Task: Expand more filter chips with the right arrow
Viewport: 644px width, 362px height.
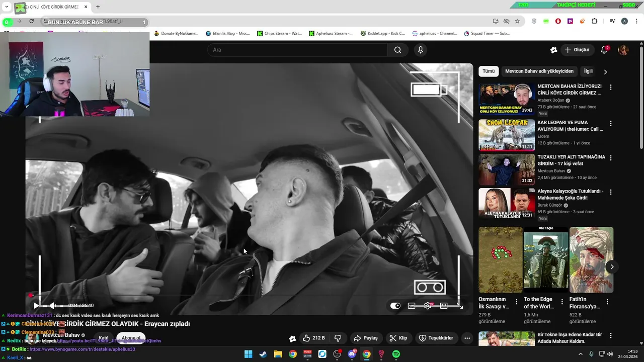Action: coord(605,72)
